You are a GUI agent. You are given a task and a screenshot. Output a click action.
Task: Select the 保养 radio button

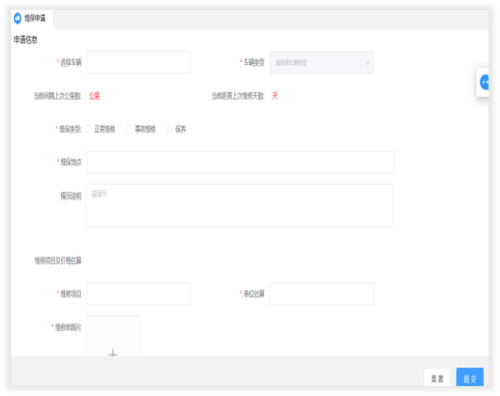(169, 129)
